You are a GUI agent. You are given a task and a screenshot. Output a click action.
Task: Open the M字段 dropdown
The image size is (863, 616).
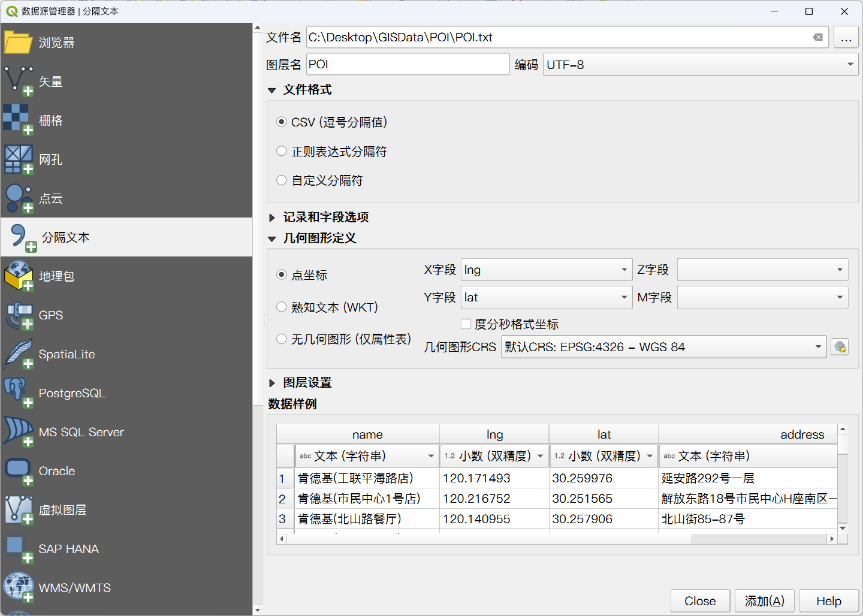pos(762,297)
